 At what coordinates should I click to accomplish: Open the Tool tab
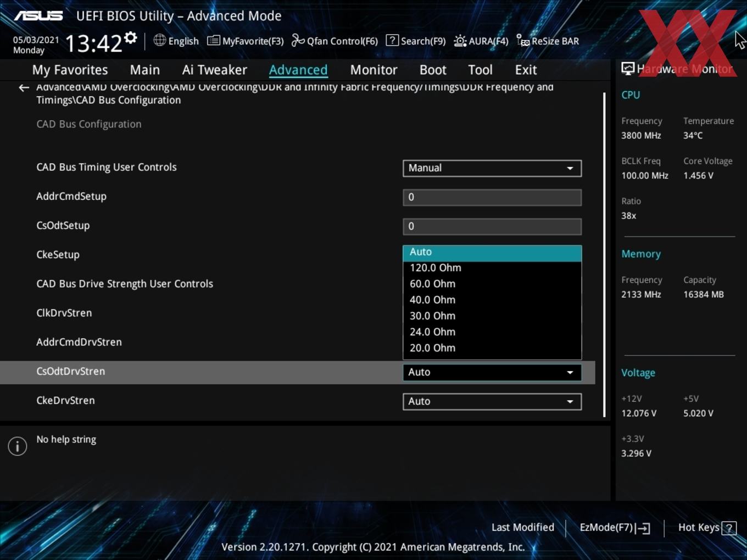coord(480,70)
